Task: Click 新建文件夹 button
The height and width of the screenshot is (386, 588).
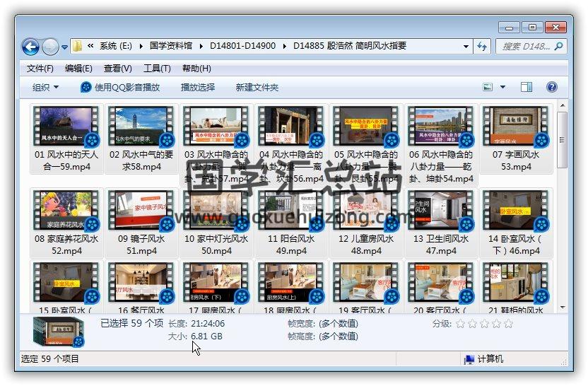Action: click(257, 87)
